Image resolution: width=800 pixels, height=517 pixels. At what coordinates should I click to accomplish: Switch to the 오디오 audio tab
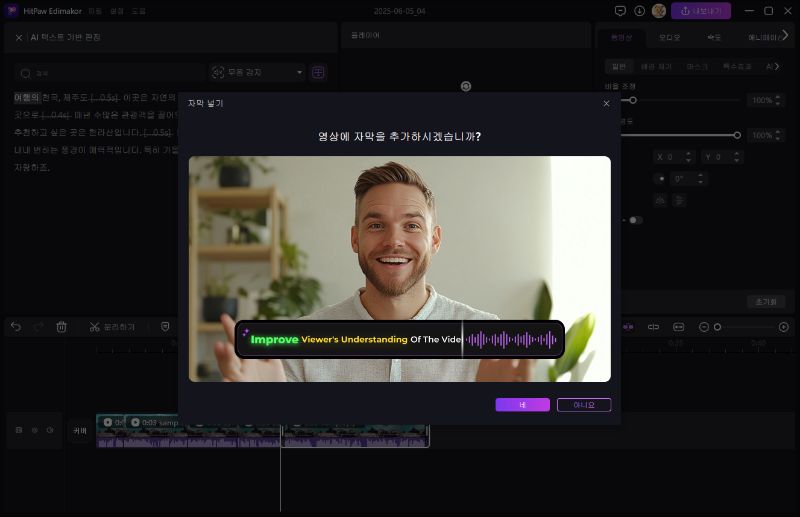point(669,37)
